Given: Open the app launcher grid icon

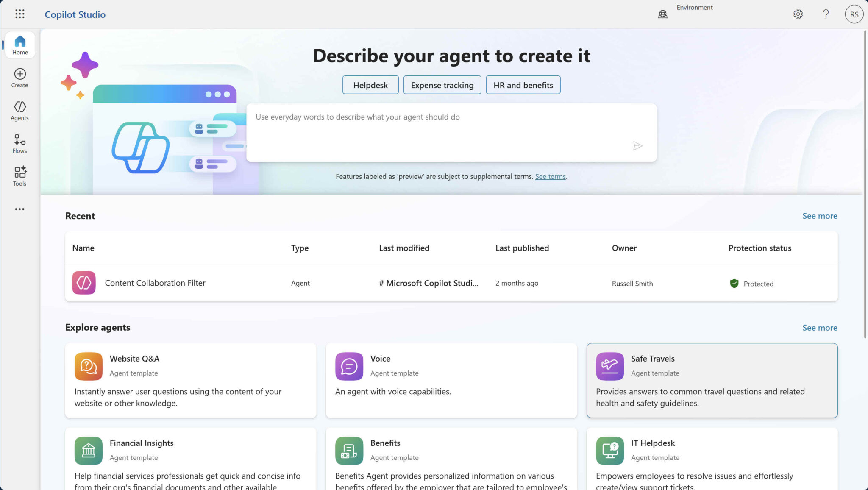Looking at the screenshot, I should point(19,14).
